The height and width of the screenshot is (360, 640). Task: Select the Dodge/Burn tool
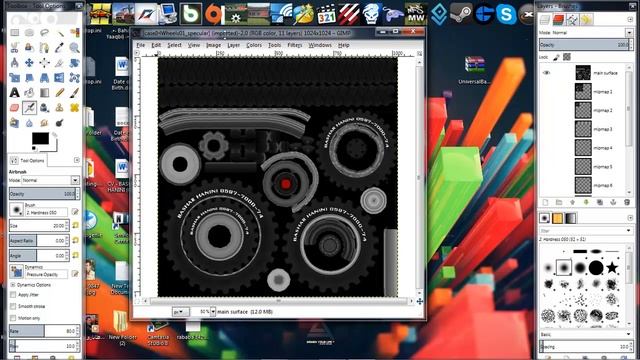point(60,123)
